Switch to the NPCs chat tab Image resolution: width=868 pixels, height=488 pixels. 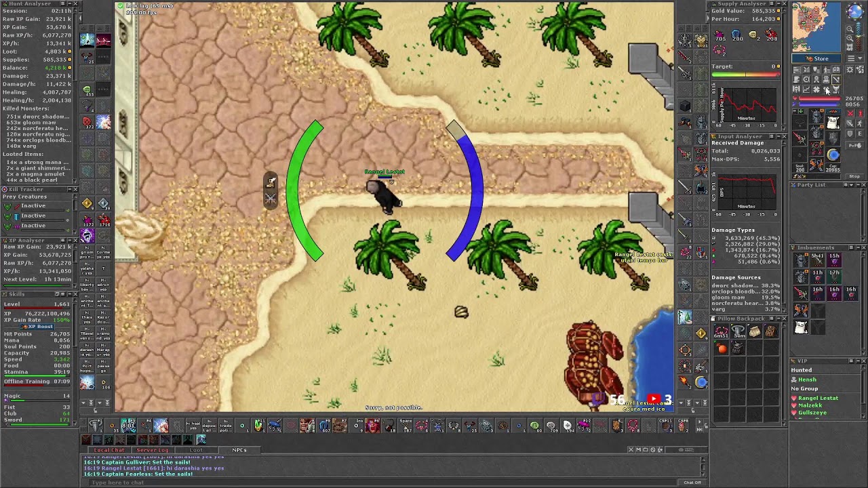point(239,450)
